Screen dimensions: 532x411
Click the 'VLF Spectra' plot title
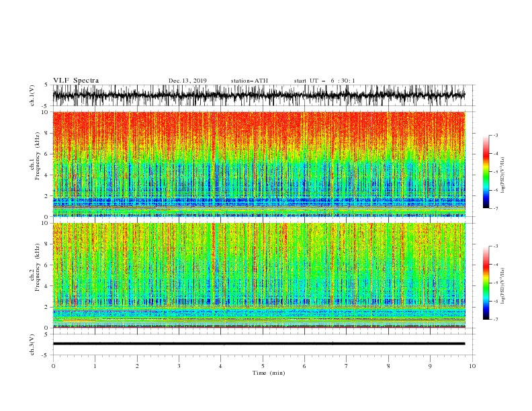click(76, 81)
